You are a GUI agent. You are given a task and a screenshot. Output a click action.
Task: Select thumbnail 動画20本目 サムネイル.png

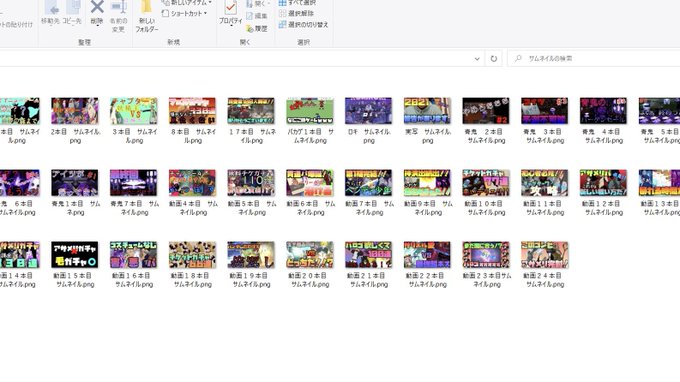pyautogui.click(x=310, y=255)
